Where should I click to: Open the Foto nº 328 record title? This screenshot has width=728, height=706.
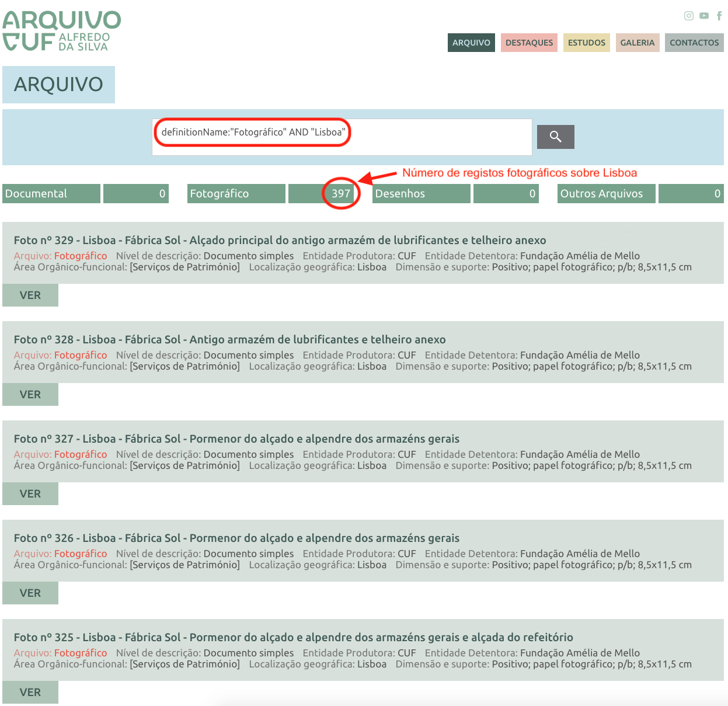tap(230, 340)
